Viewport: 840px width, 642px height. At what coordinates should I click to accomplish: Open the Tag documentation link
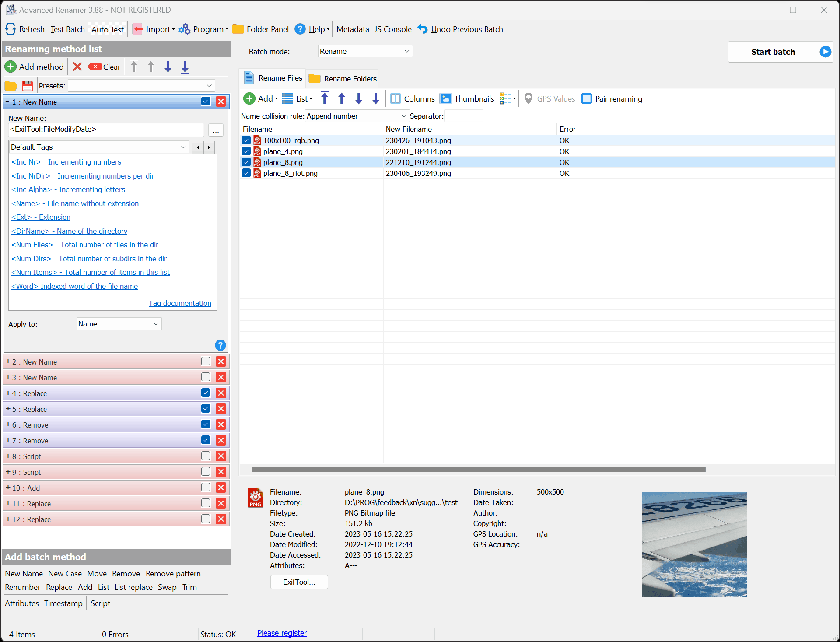(x=180, y=303)
